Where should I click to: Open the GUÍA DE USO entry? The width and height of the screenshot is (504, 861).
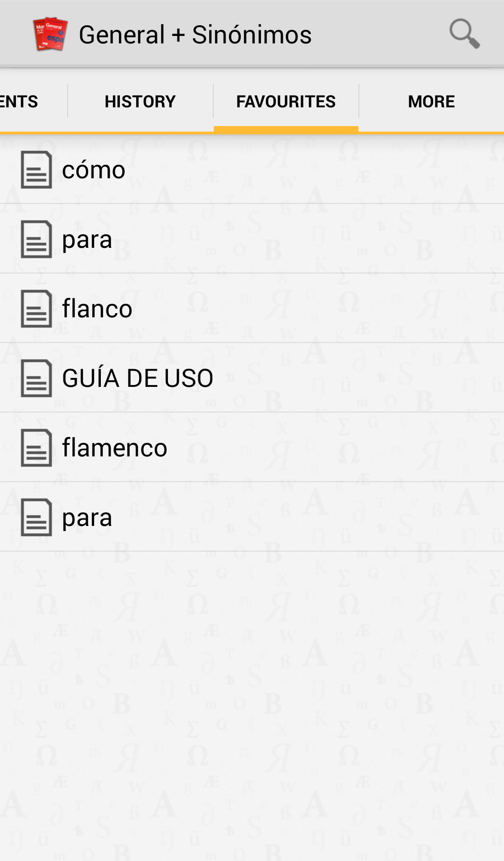click(138, 378)
